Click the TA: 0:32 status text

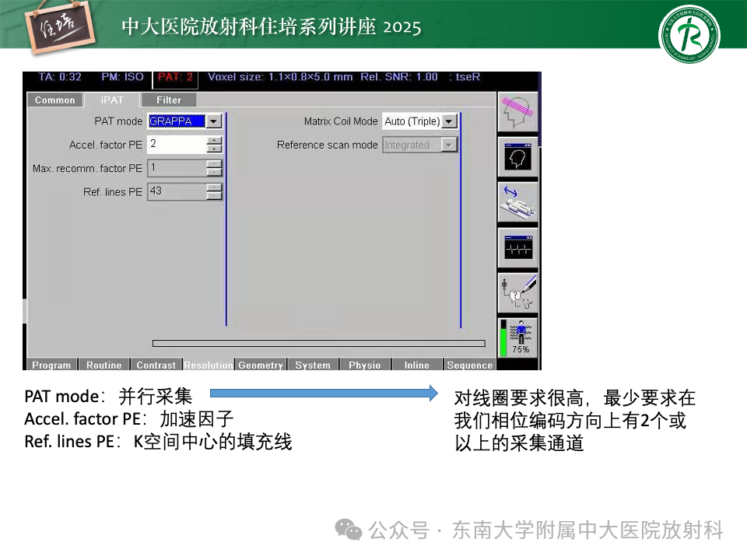pyautogui.click(x=60, y=77)
